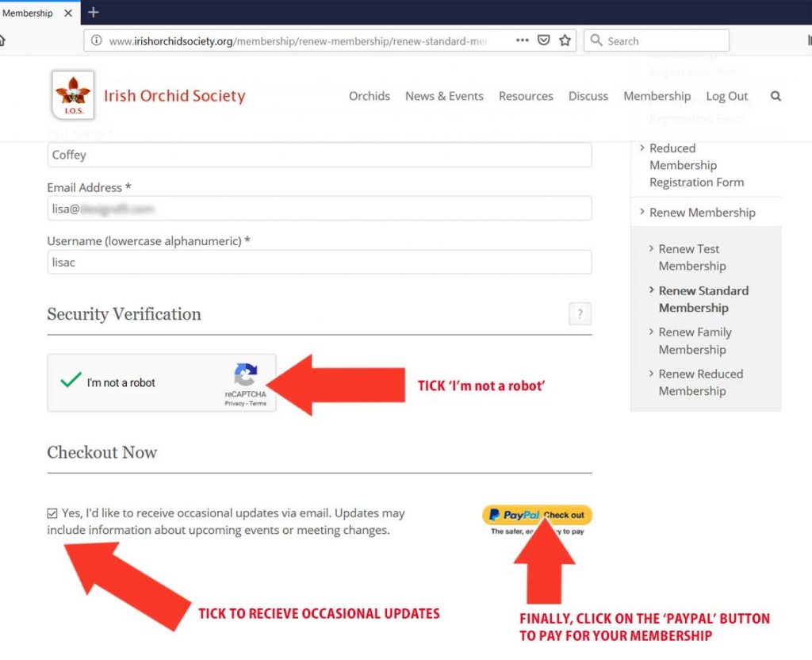The width and height of the screenshot is (812, 660).
Task: Click the 'Security Verification' heading text
Action: [x=124, y=314]
